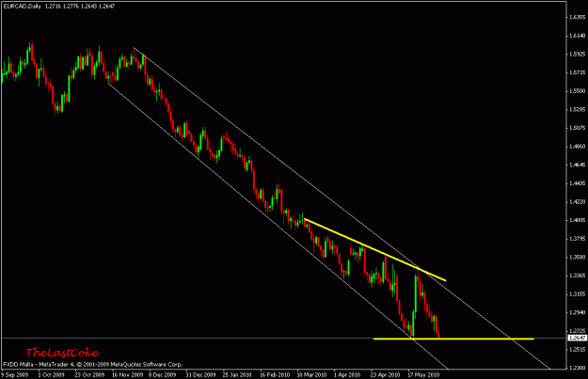Click the 1.2515 price axis label
Image resolution: width=588 pixels, height=379 pixels.
point(577,350)
